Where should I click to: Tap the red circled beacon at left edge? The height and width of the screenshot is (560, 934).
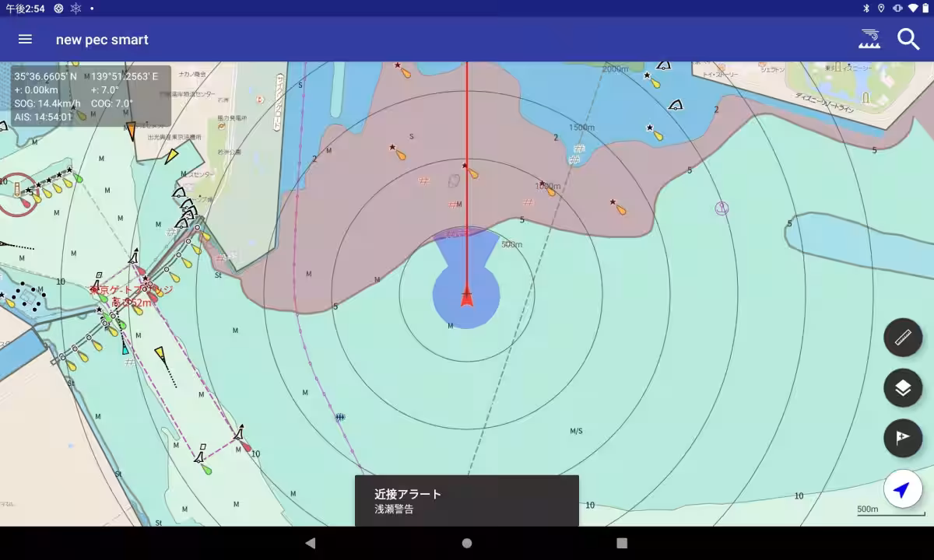pyautogui.click(x=19, y=194)
